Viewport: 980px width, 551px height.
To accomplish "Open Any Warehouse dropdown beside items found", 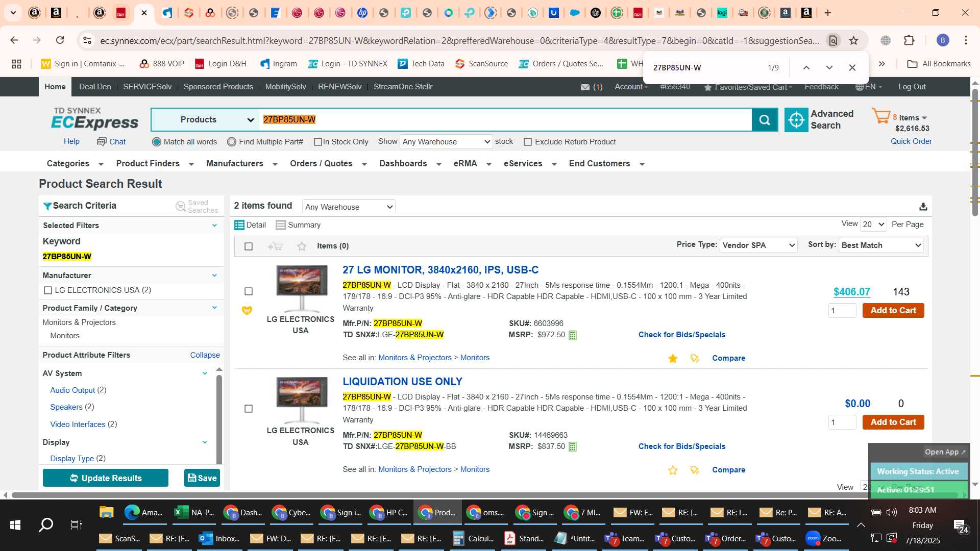I will click(x=349, y=207).
